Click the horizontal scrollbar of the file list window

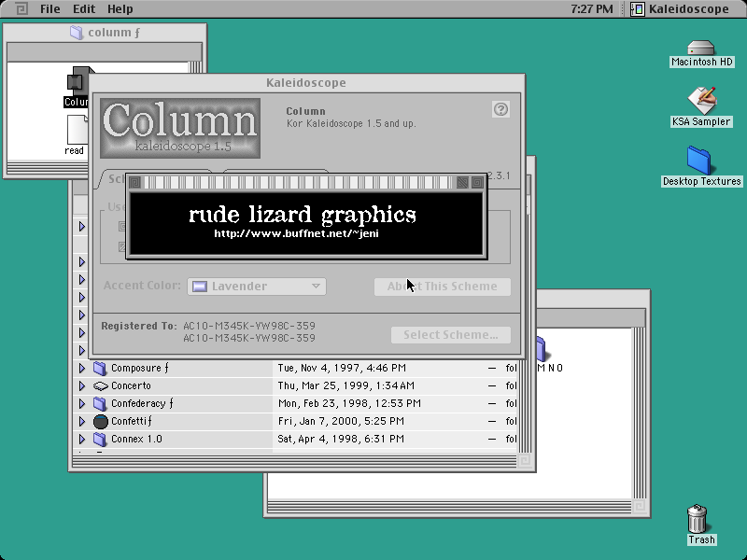294,460
